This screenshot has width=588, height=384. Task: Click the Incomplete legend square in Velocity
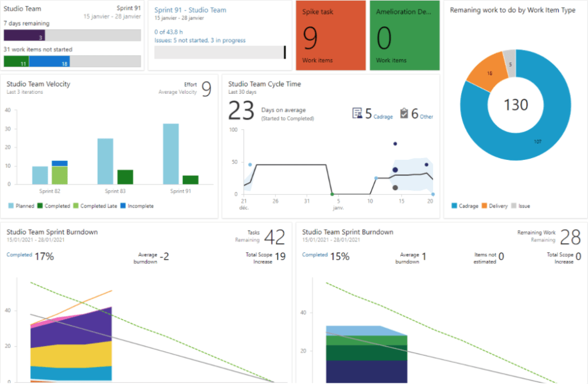(123, 206)
